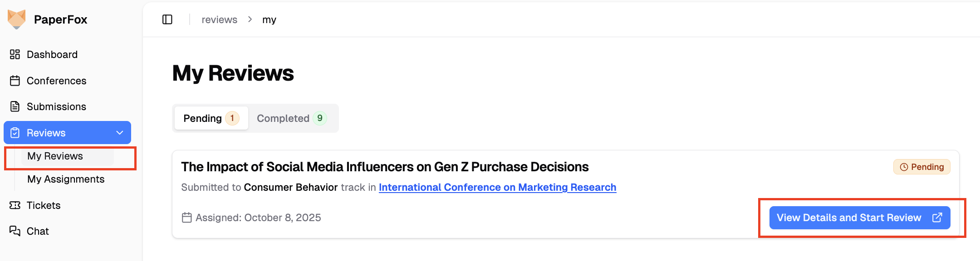Click the Tickets icon in sidebar

click(15, 205)
